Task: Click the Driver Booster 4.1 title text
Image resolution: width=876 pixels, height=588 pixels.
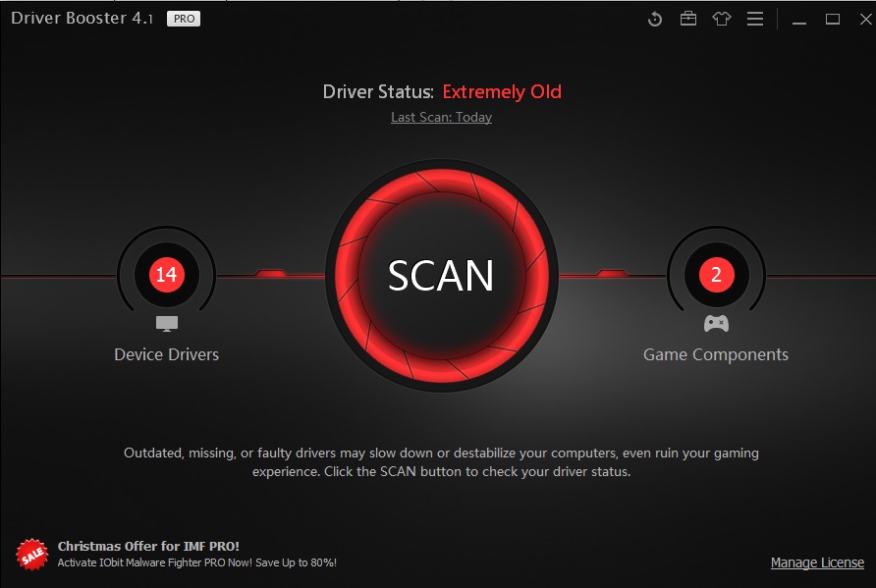Action: coord(82,19)
